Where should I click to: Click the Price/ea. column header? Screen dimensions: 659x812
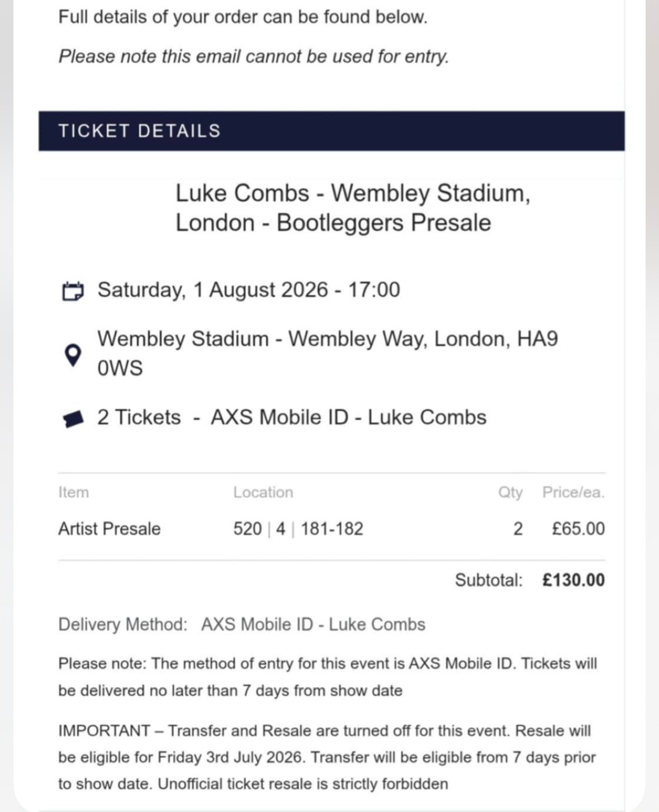573,492
